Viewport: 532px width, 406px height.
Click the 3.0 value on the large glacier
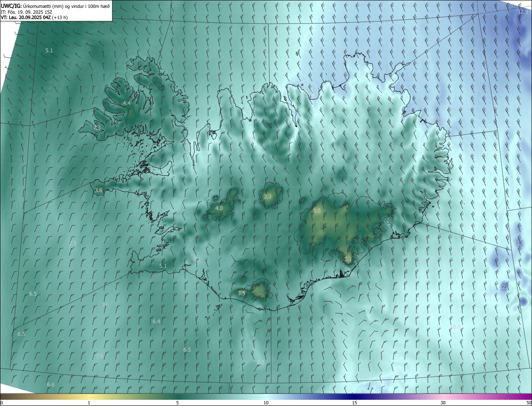317,211
